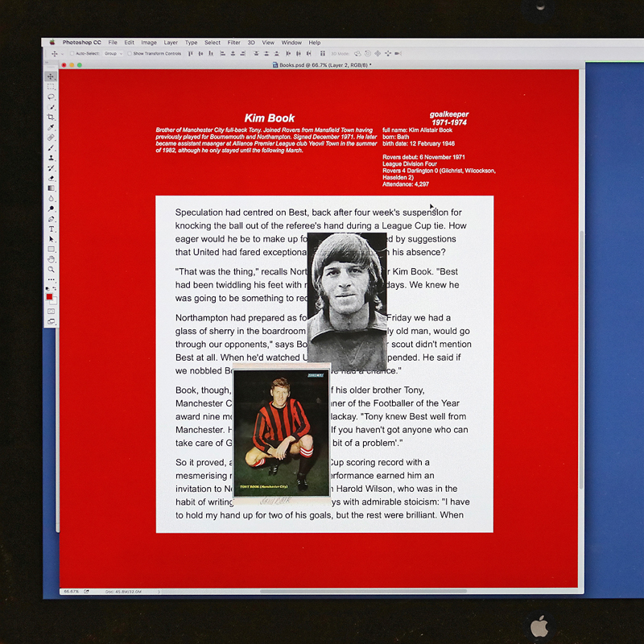The width and height of the screenshot is (644, 644).
Task: Select the Horizontal Type tool
Action: [x=51, y=229]
